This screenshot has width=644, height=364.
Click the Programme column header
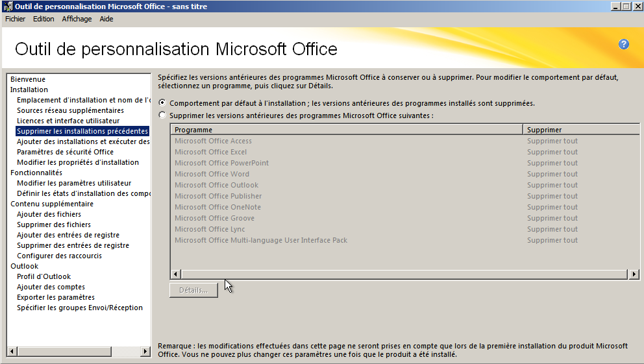point(347,130)
